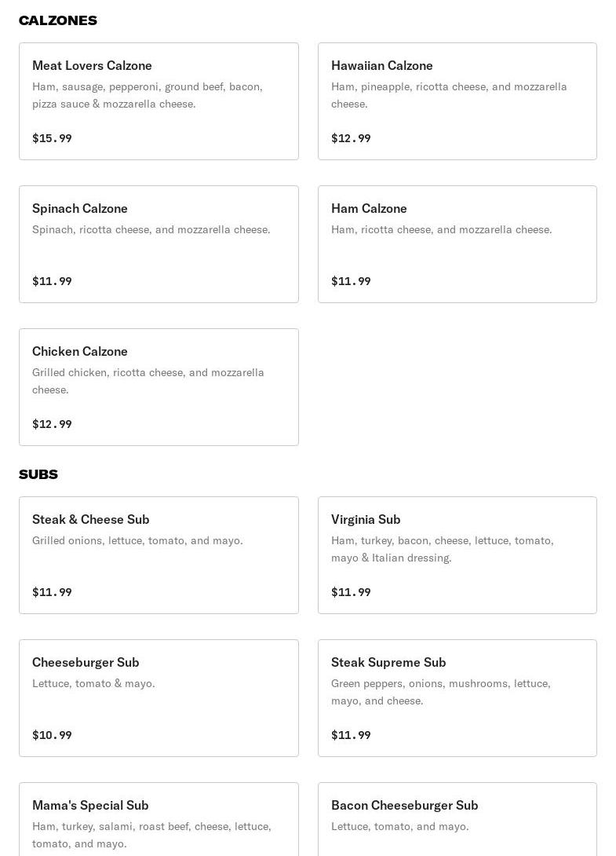Screen dimensions: 616x856
Task: Click the Hawaiian Calzone $12.99 price
Action: pos(351,138)
